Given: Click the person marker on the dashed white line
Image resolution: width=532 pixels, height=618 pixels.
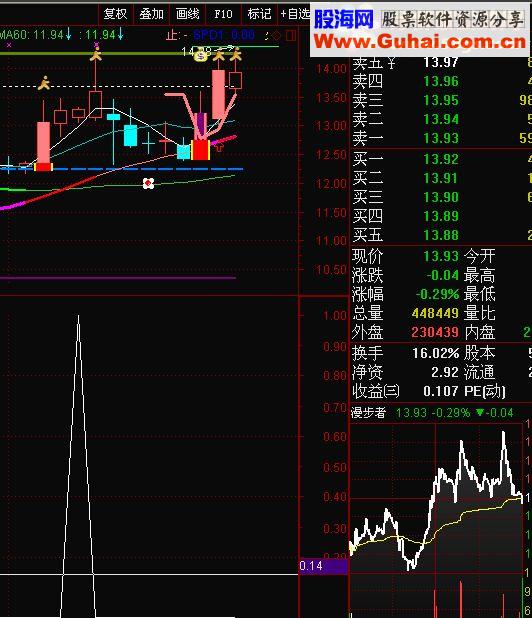Looking at the screenshot, I should point(44,83).
